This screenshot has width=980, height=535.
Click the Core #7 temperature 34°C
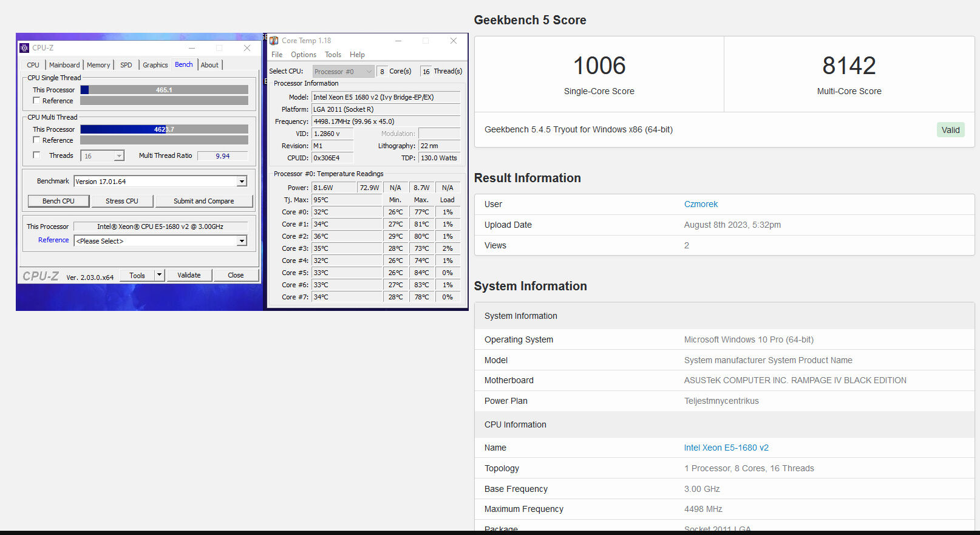click(347, 297)
